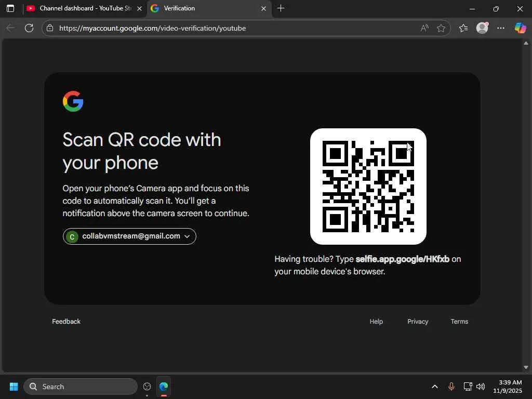Close the Channel dashboard tab
The image size is (532, 399).
(139, 8)
